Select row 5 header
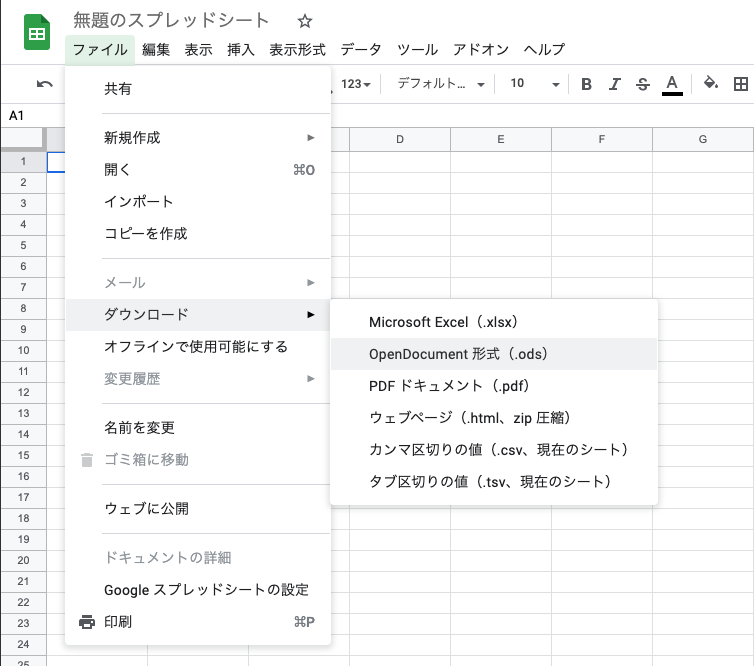The width and height of the screenshot is (754, 666). (23, 245)
